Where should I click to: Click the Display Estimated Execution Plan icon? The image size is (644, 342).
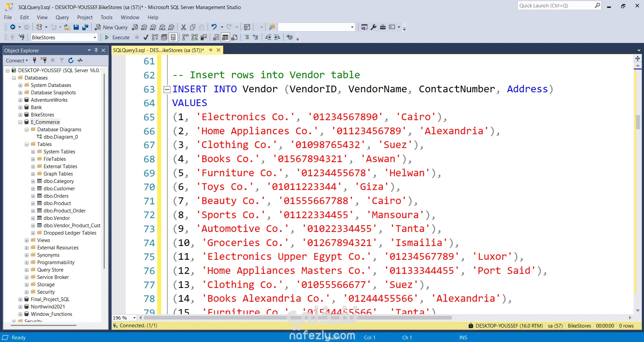pos(155,37)
